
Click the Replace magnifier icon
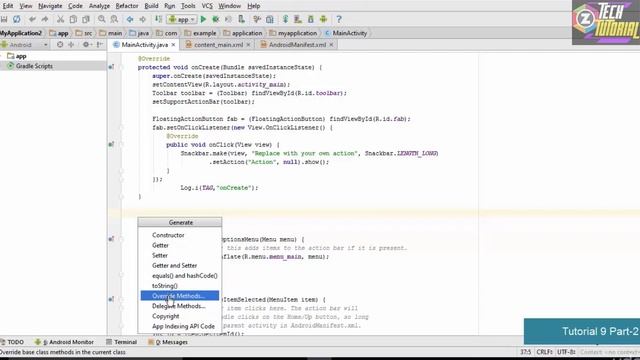(114, 19)
